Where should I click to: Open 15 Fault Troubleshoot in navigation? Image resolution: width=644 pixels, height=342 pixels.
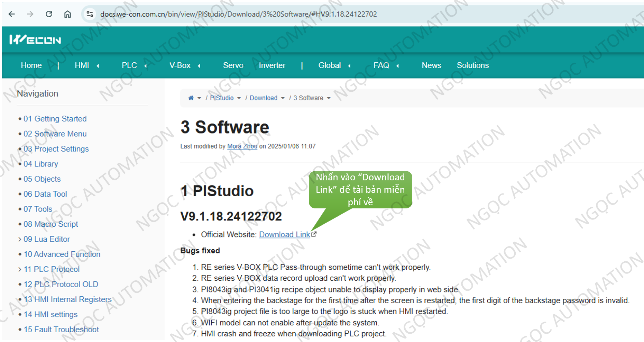(61, 330)
